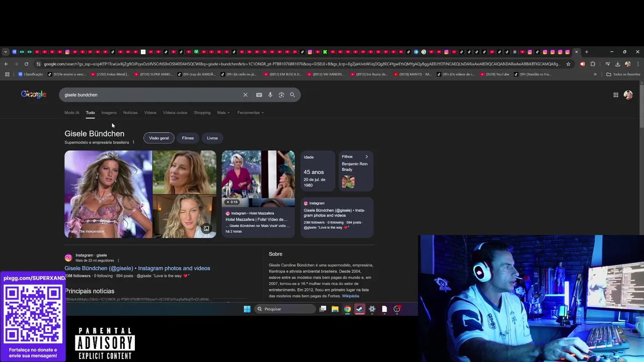Open OBS Studio from the taskbar
The image size is (644, 362).
[x=397, y=309]
